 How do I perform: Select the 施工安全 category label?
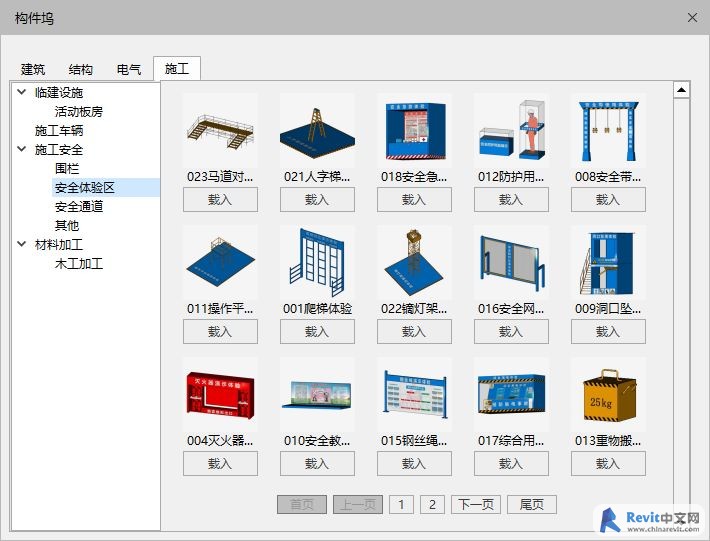[59, 149]
